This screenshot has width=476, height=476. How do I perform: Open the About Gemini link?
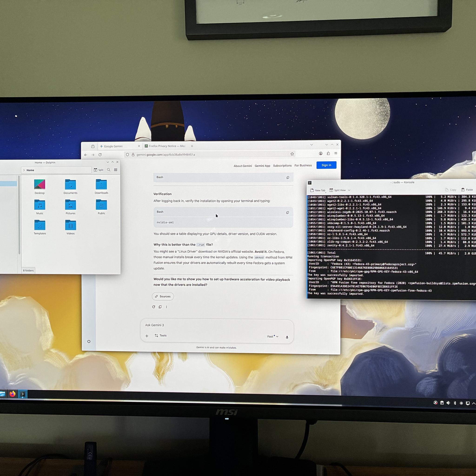(x=243, y=166)
